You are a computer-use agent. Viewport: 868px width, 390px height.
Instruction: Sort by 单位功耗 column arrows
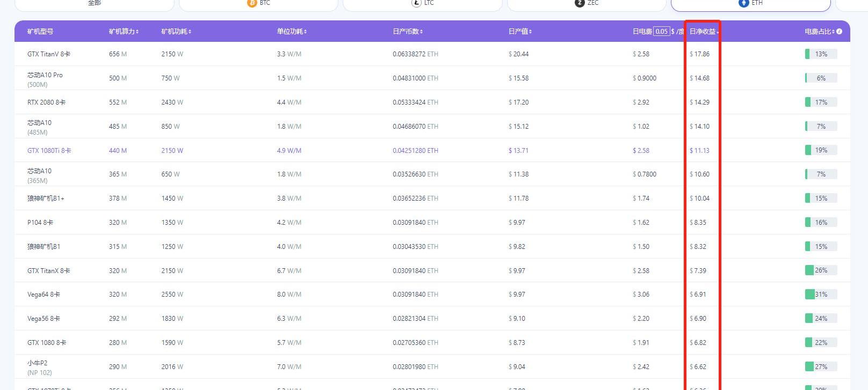coord(305,32)
